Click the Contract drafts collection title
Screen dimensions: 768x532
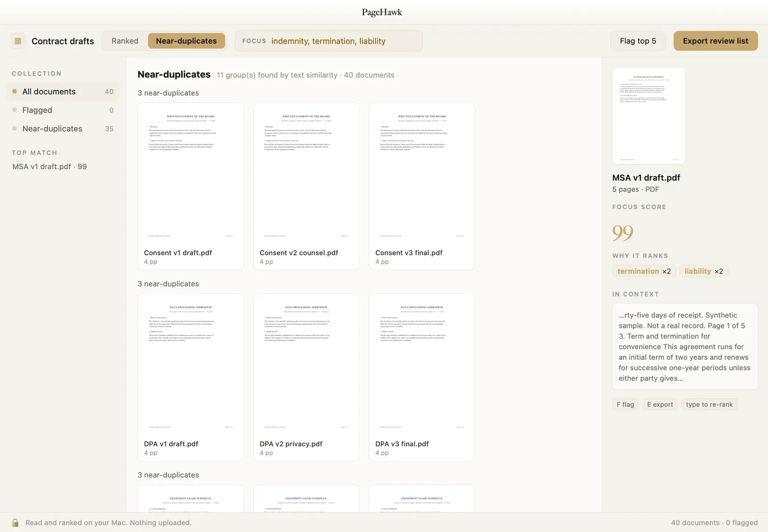point(63,41)
